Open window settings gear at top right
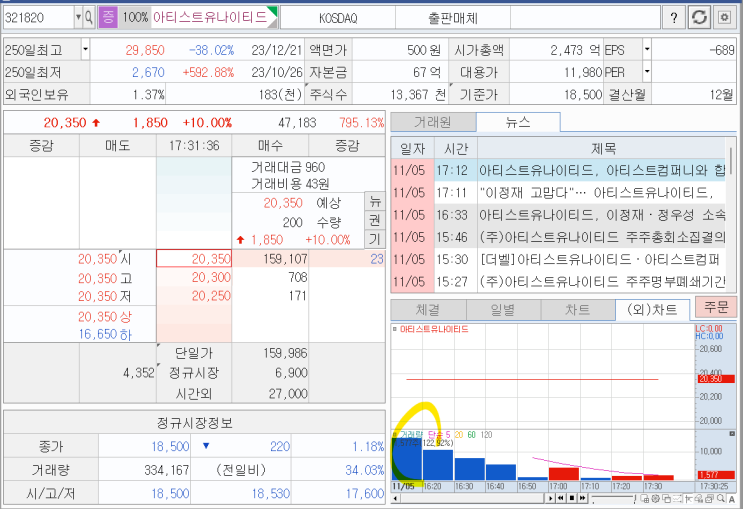This screenshot has height=509, width=743. pyautogui.click(x=725, y=18)
